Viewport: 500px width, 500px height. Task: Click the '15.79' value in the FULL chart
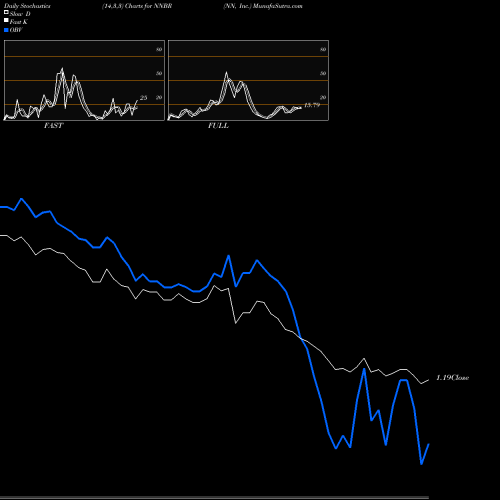point(312,105)
